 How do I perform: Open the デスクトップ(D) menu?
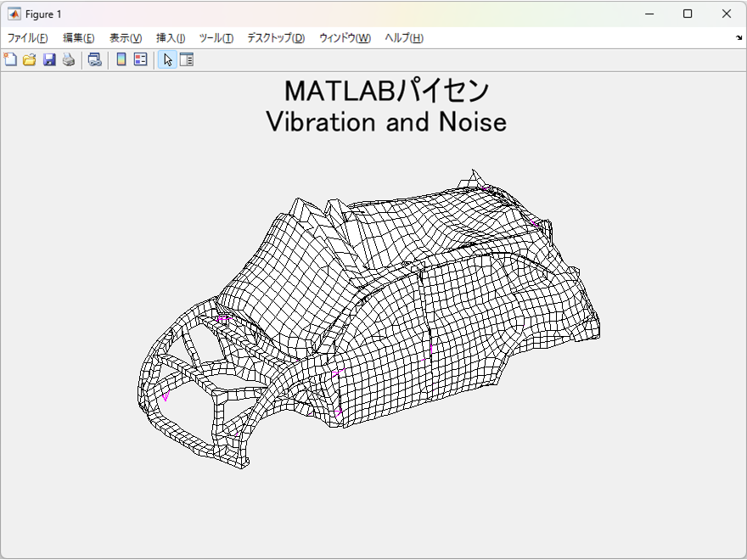pyautogui.click(x=275, y=38)
